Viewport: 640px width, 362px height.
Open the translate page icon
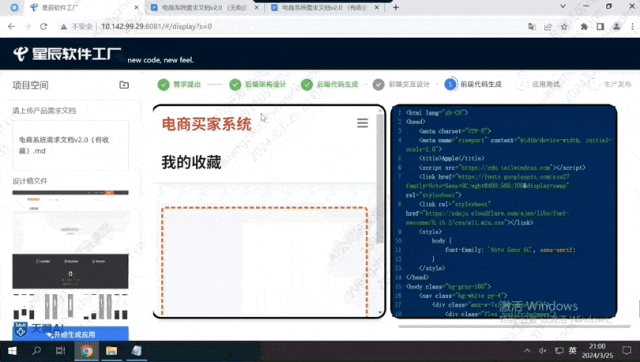click(532, 27)
